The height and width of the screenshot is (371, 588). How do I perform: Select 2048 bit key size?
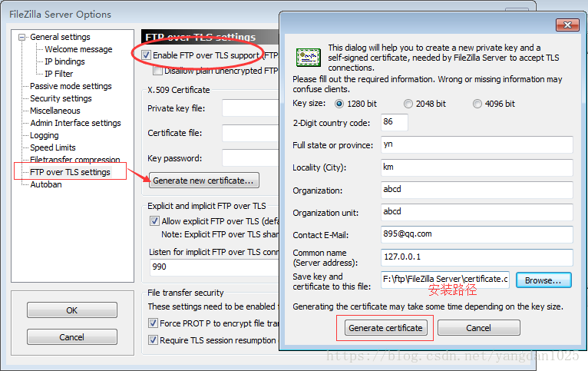[x=408, y=104]
